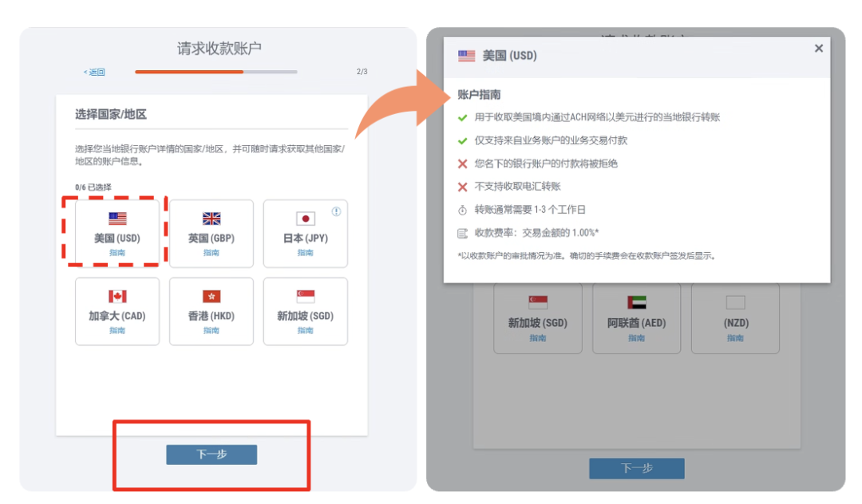Select the 日本 (JPY) card
The image size is (862, 504).
click(x=305, y=234)
